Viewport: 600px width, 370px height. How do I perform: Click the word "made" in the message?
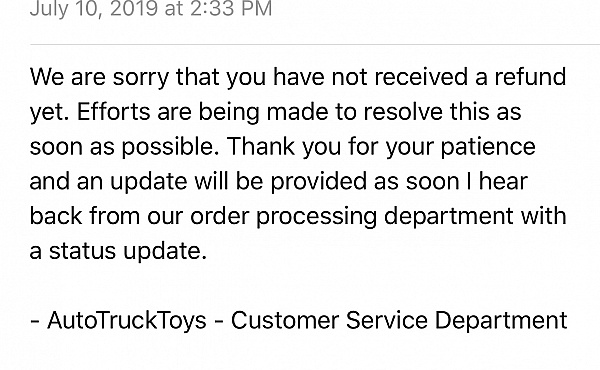297,111
